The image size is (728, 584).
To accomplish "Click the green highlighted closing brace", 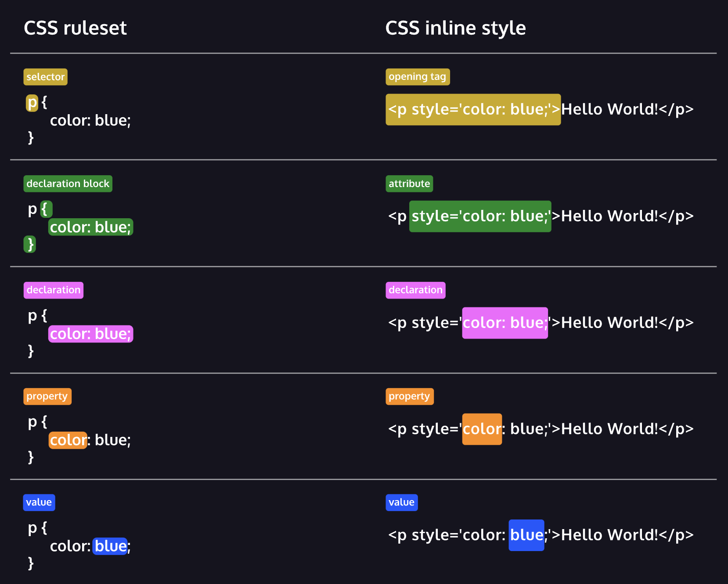I will [29, 244].
